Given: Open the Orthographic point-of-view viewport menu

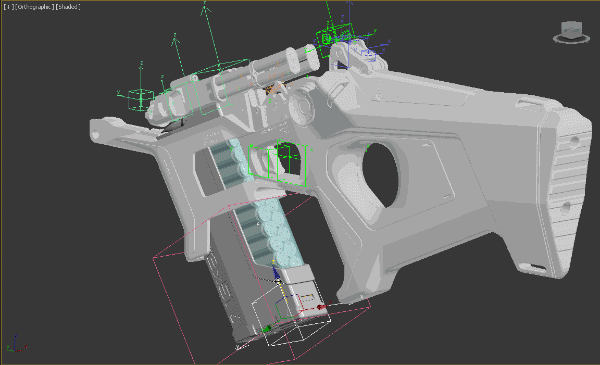Looking at the screenshot, I should tap(34, 7).
